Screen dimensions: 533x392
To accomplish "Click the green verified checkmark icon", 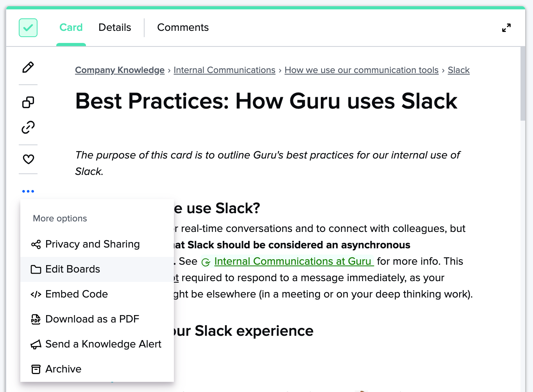I will pyautogui.click(x=28, y=28).
